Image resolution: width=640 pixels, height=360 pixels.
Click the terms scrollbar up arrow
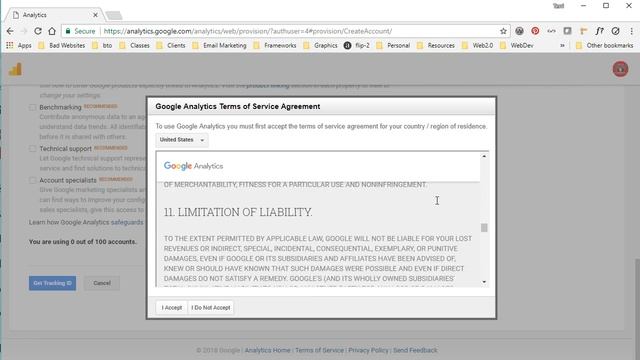pyautogui.click(x=484, y=156)
